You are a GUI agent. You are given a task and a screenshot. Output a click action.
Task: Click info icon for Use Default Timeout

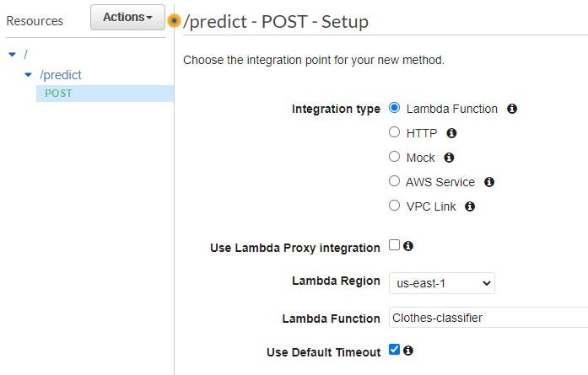[408, 351]
